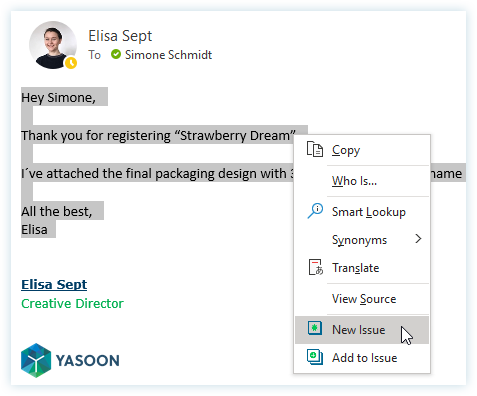Click the Smart Lookup magnifier icon

point(315,211)
